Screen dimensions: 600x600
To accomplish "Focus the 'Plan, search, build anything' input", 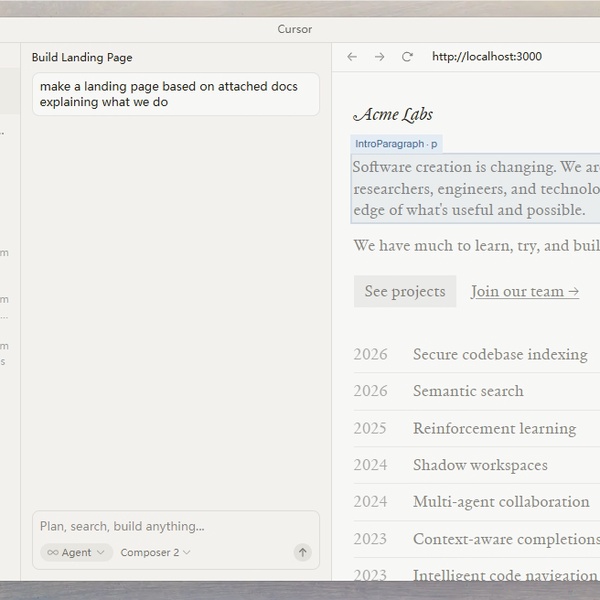I will 175,526.
